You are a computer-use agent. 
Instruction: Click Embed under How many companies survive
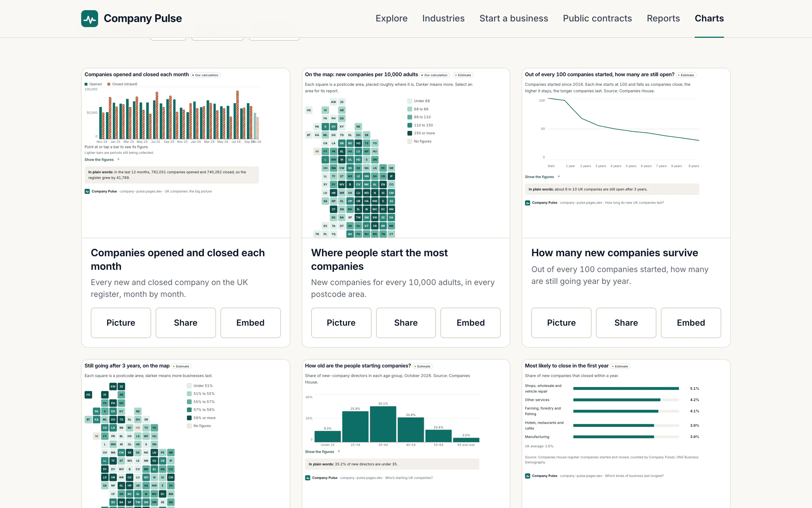[691, 323]
